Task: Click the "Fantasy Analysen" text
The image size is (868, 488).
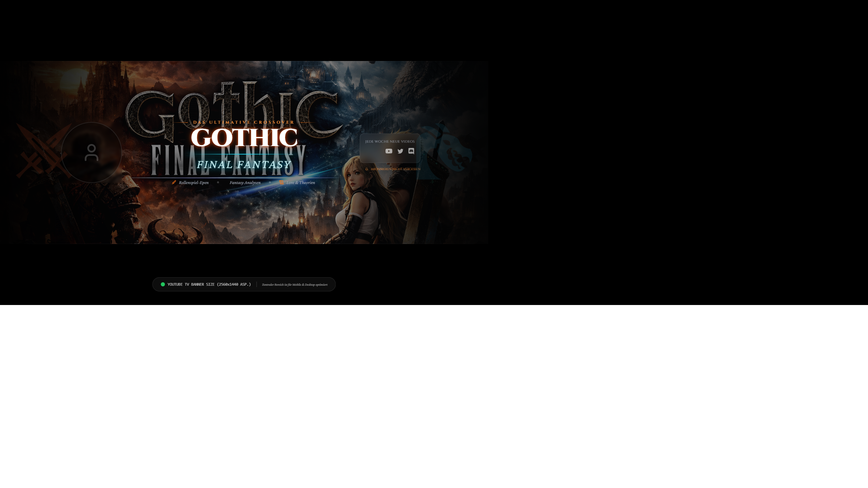Action: pyautogui.click(x=245, y=183)
